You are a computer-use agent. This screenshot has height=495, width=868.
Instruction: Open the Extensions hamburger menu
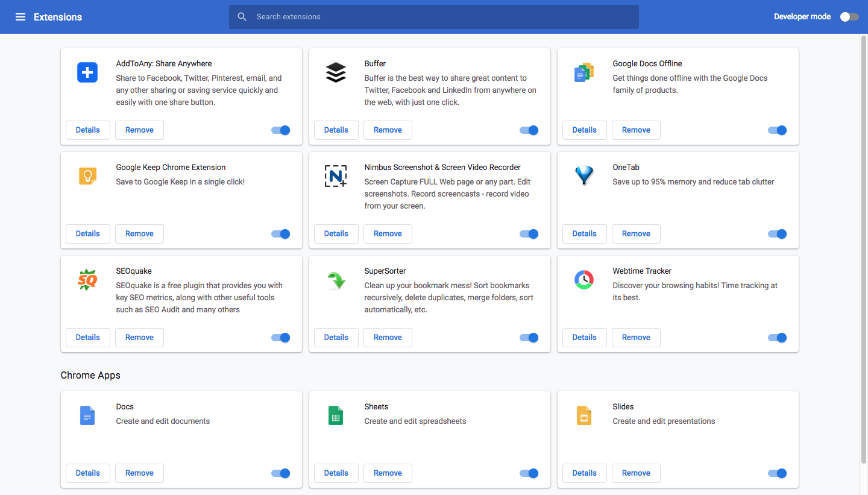(x=20, y=17)
